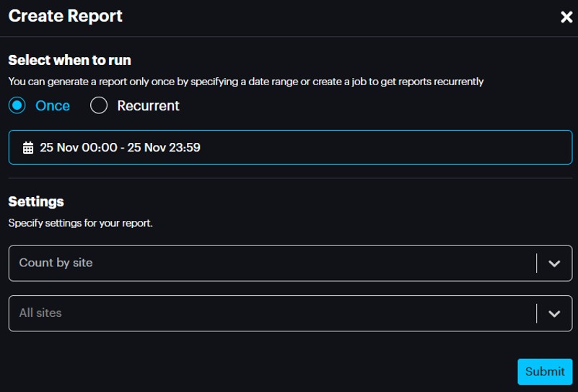Submit the report

[545, 372]
